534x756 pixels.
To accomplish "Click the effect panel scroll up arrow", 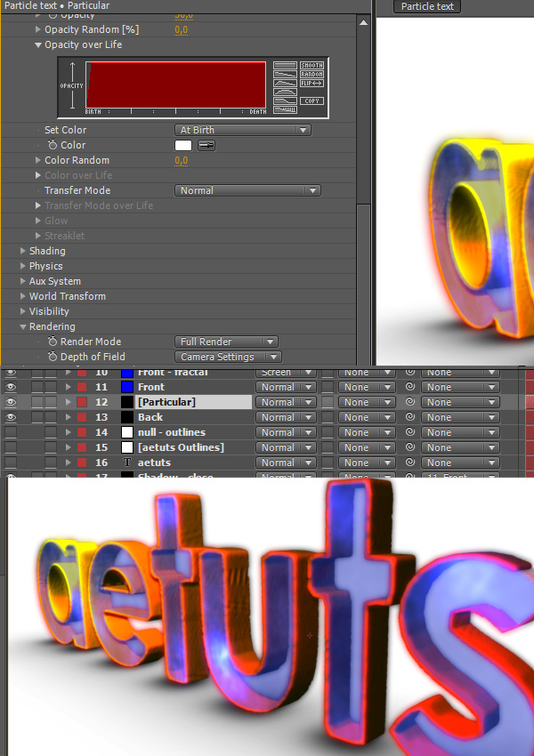I will pos(363,22).
